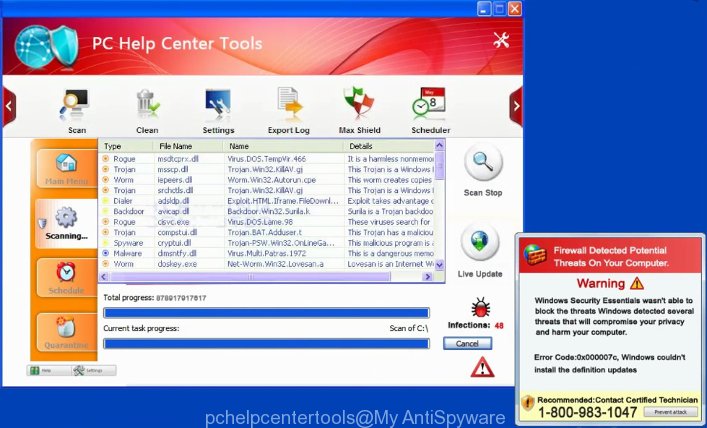The height and width of the screenshot is (428, 707).
Task: Select the msscp.dll file row
Action: click(266, 170)
